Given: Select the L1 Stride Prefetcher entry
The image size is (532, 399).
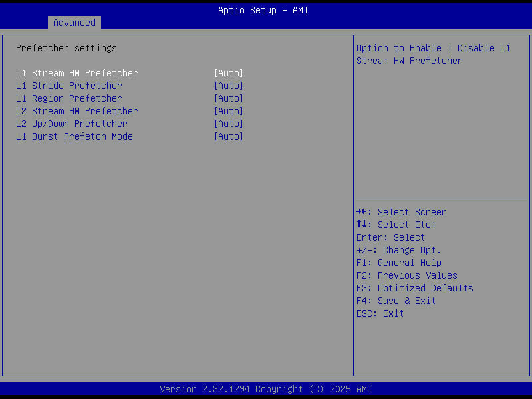Looking at the screenshot, I should [x=69, y=86].
